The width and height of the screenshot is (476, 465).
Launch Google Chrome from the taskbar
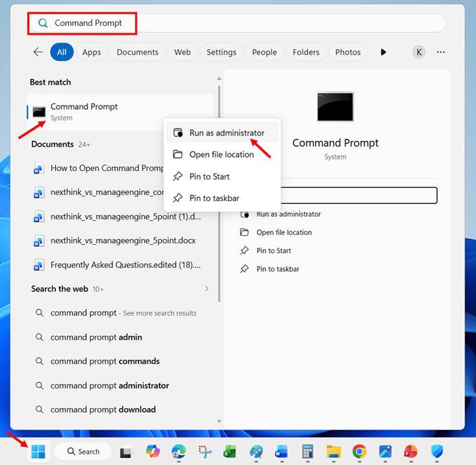point(359,451)
